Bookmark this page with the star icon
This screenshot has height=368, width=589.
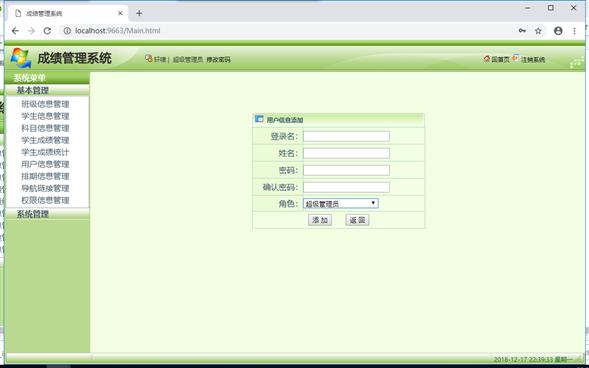[x=538, y=31]
